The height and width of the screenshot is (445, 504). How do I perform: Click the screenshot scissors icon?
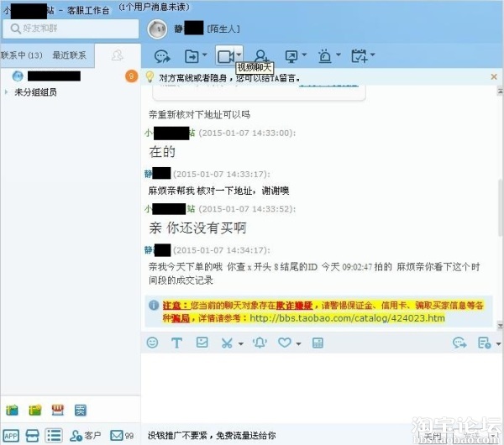click(227, 343)
